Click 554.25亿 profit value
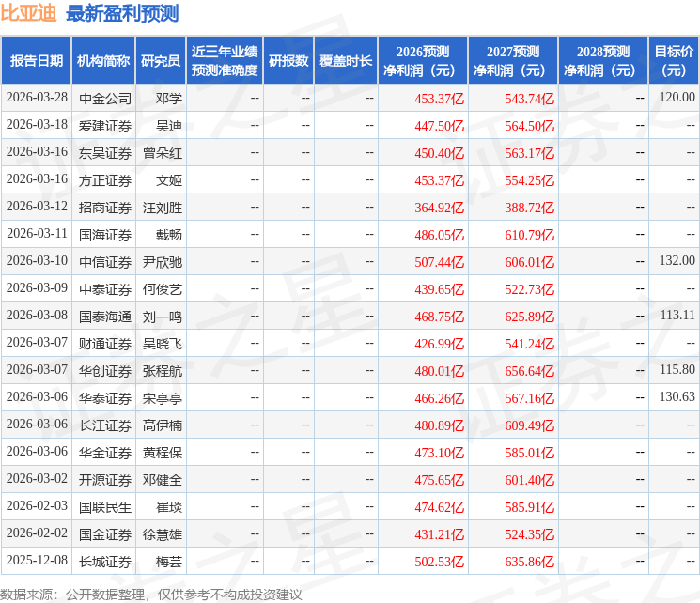Viewport: 700px width, 603px height. [x=530, y=180]
